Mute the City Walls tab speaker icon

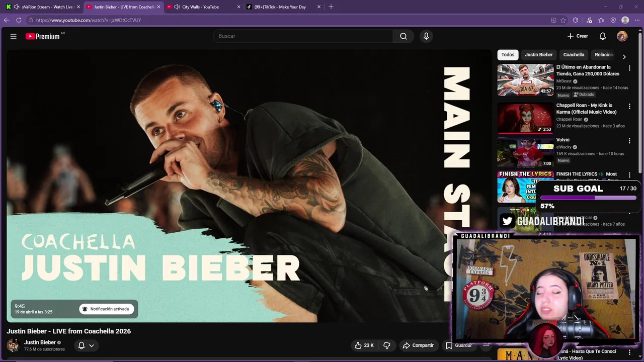coord(177,7)
